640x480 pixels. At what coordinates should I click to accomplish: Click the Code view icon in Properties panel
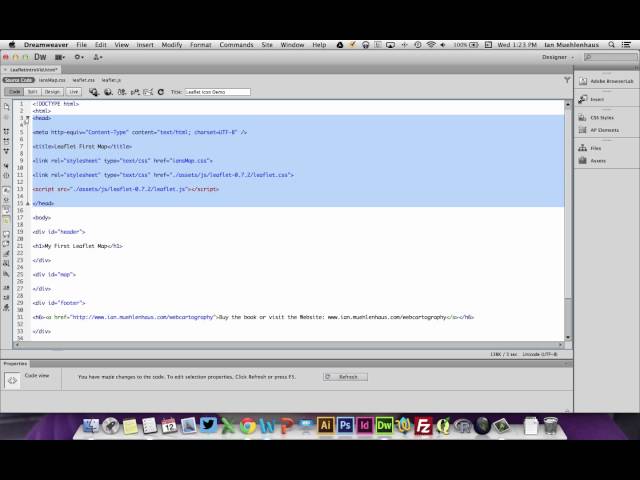pos(12,380)
